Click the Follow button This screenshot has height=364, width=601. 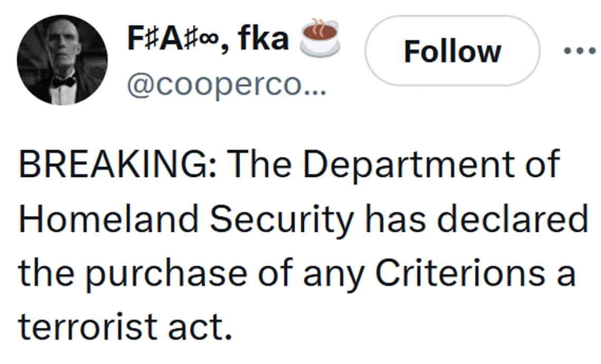coord(452,51)
